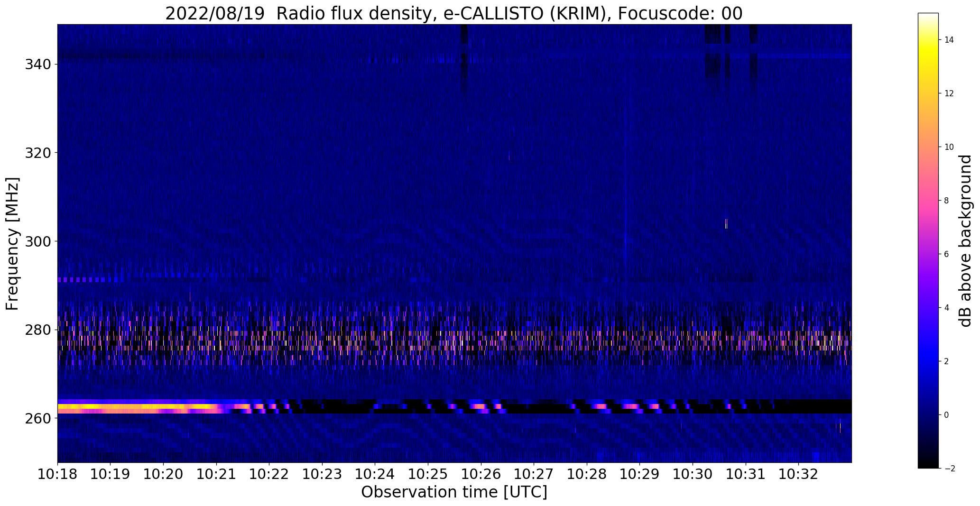Click the 10:32 time tick label
This screenshot has height=506, width=980.
(799, 475)
